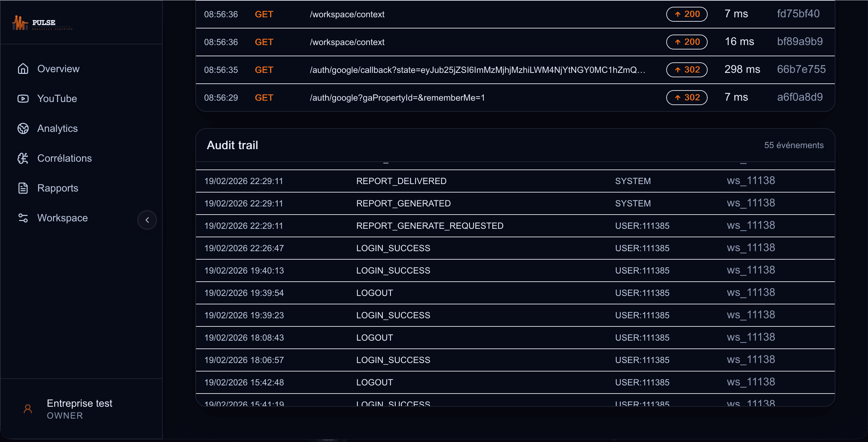Click the YouTube play icon

[23, 99]
